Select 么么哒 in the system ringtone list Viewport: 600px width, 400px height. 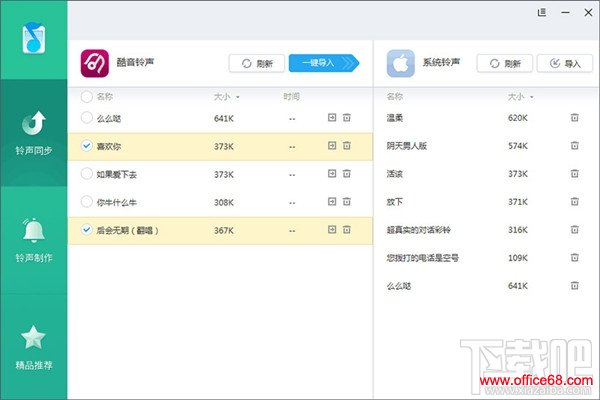tap(484, 285)
